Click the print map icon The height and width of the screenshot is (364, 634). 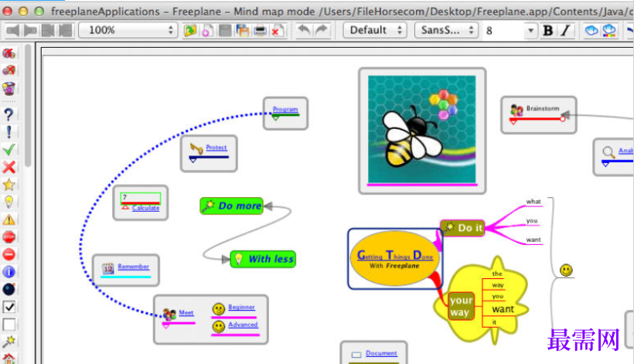pos(260,30)
